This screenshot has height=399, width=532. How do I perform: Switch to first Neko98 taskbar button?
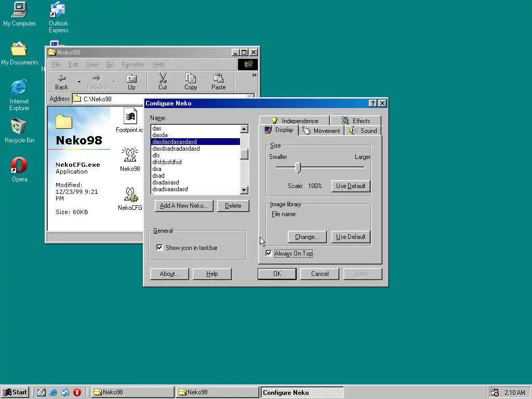pyautogui.click(x=132, y=392)
